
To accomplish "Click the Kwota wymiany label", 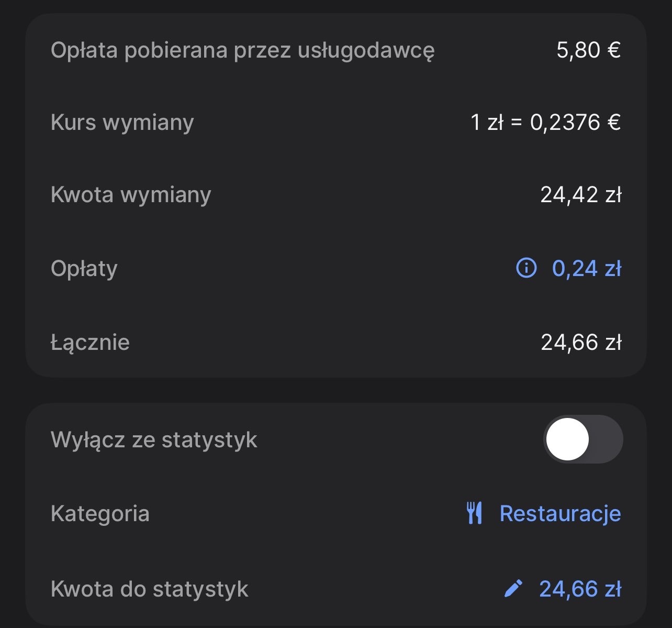I will (x=131, y=194).
